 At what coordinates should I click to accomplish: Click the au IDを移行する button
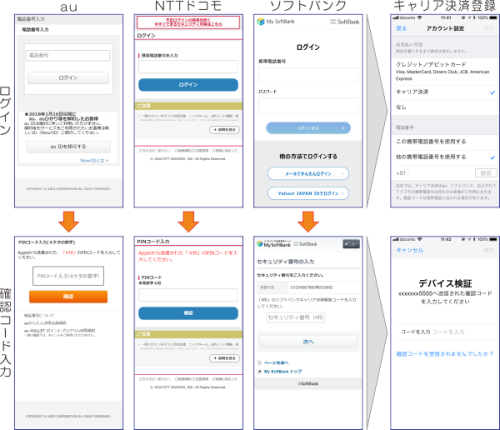pos(68,147)
